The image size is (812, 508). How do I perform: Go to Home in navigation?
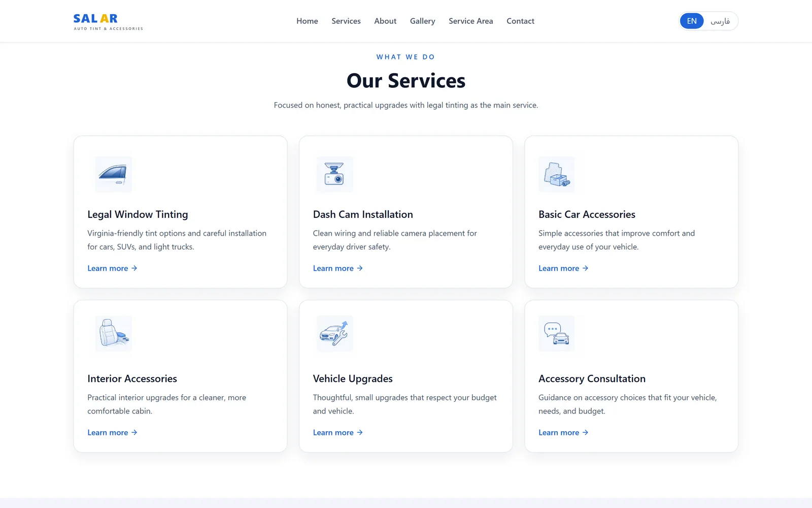(x=307, y=21)
